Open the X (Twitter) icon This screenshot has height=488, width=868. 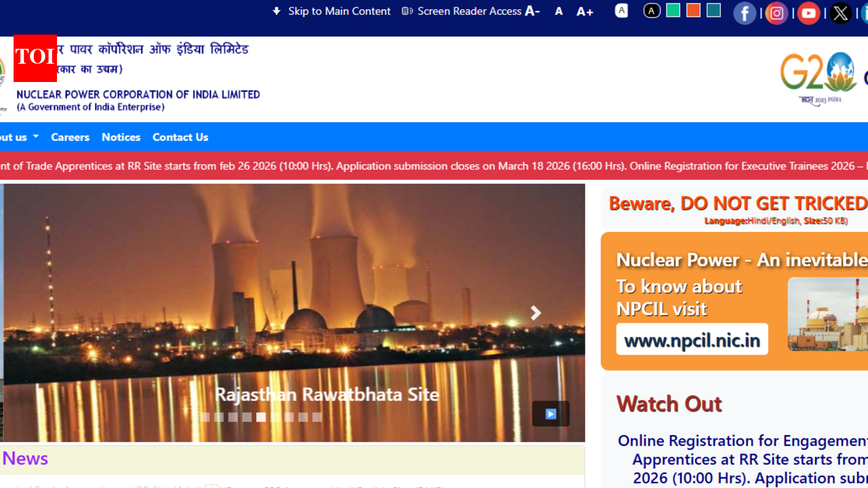click(841, 14)
